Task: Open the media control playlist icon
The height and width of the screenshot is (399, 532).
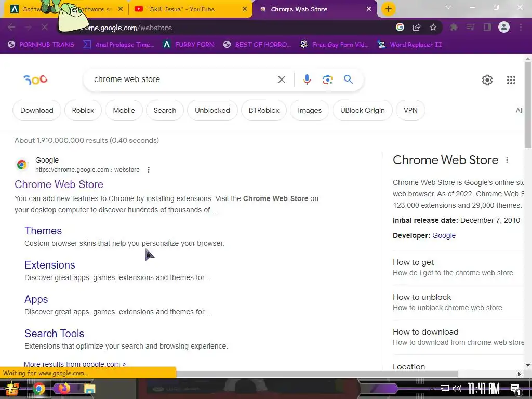Action: 470,27
